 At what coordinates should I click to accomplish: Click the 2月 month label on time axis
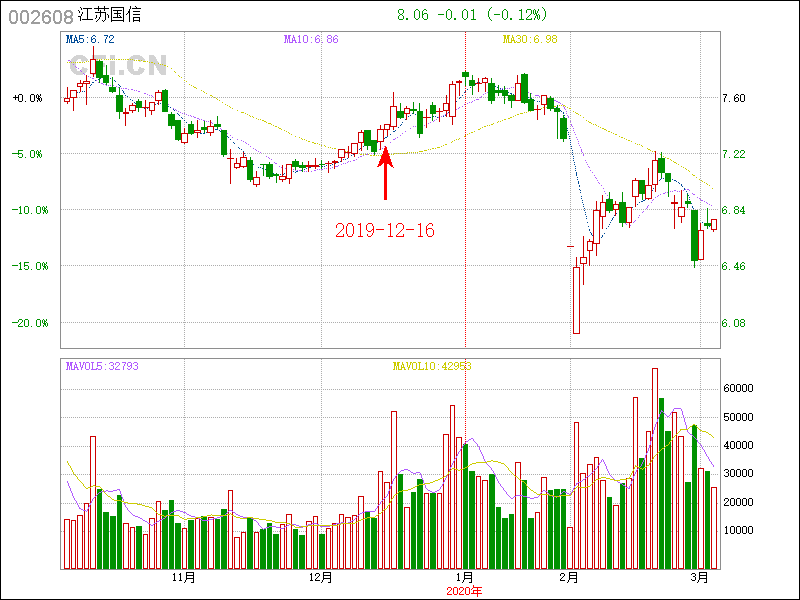[569, 578]
